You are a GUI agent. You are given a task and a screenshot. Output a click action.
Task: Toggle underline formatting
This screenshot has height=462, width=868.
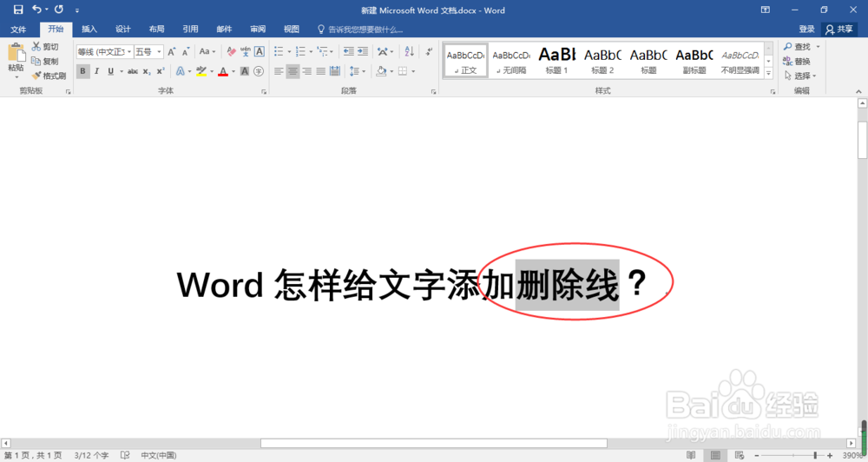tap(111, 71)
